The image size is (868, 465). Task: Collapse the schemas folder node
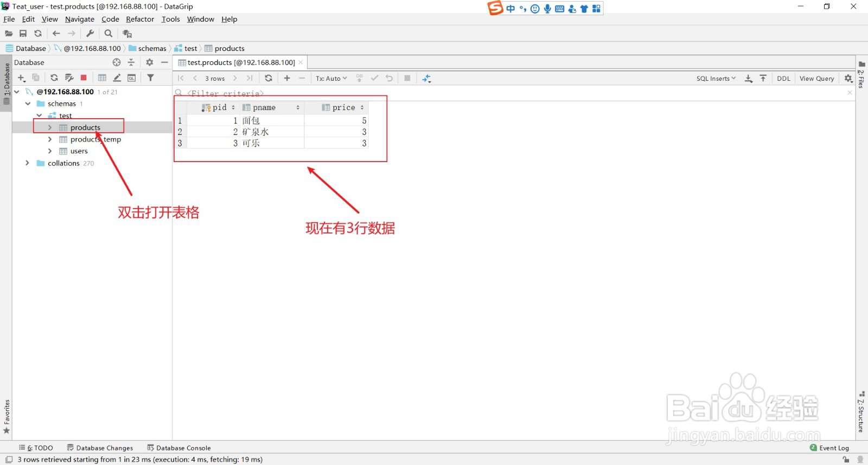[x=28, y=104]
